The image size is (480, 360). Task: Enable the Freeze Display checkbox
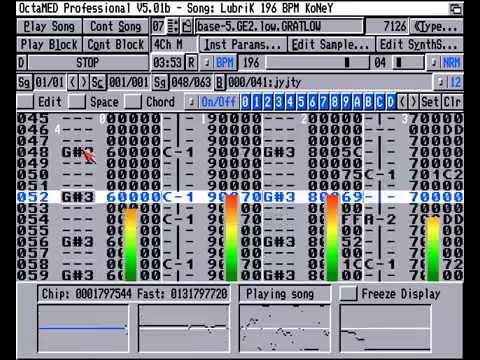pos(349,294)
